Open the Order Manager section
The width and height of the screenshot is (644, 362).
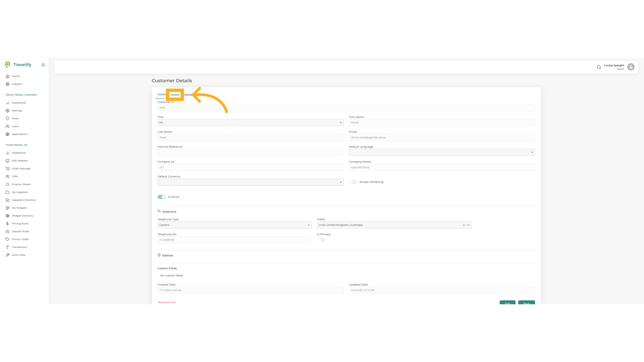pyautogui.click(x=21, y=169)
